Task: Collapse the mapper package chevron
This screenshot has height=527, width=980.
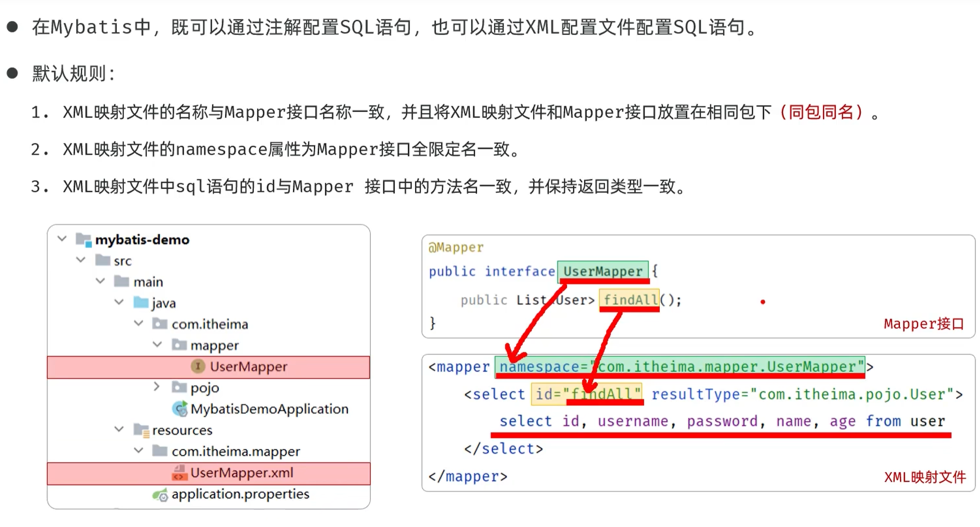Action: tap(157, 345)
